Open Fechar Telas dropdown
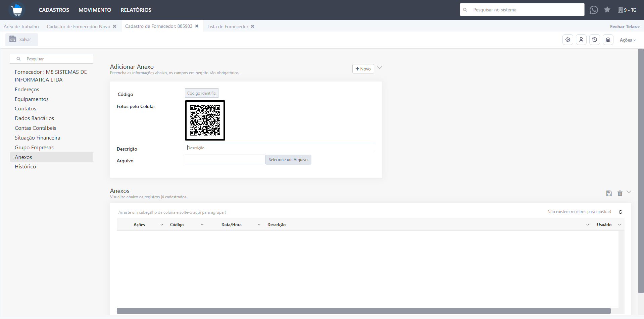The width and height of the screenshot is (644, 319). (625, 26)
